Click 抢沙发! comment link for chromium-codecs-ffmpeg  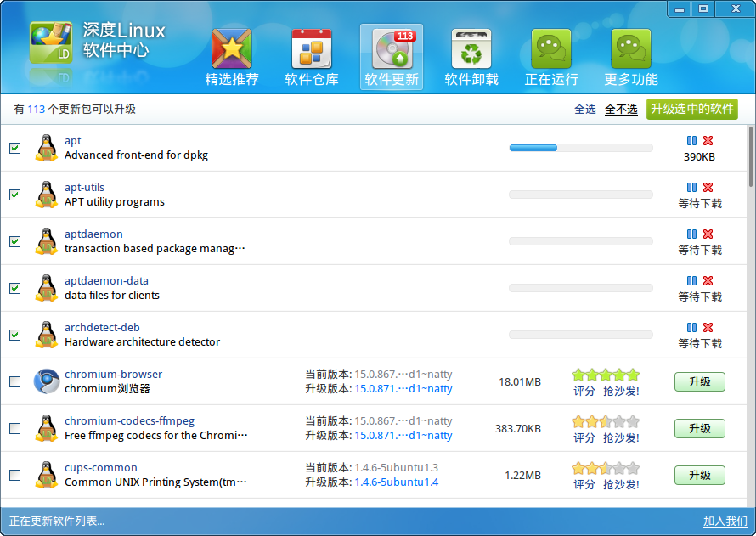click(621, 437)
